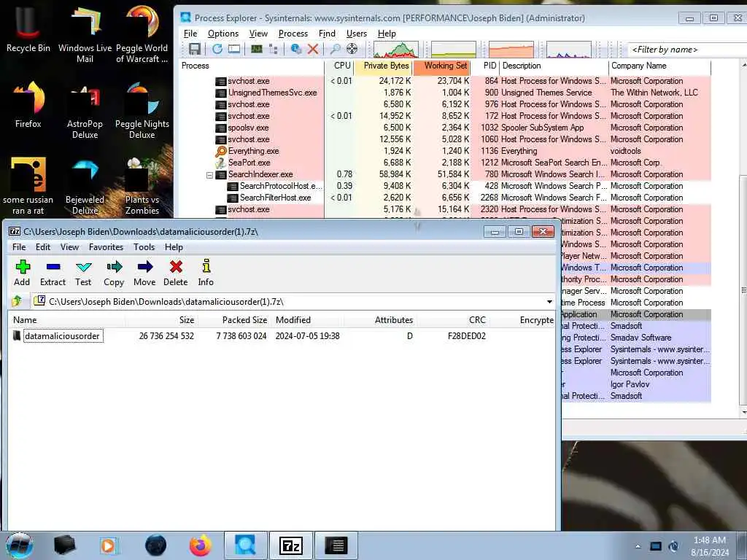Screen dimensions: 747x560
Task: Click the orange memory usage mini graph
Action: (511, 49)
